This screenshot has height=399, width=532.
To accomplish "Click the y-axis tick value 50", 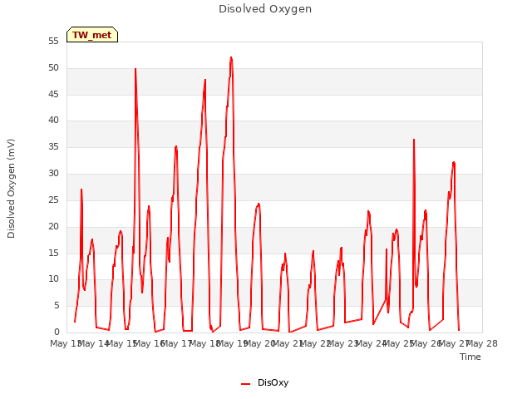I will pos(53,68).
